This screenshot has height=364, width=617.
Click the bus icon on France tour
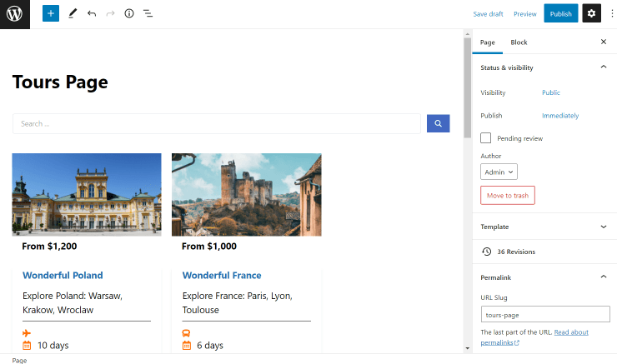pos(186,333)
